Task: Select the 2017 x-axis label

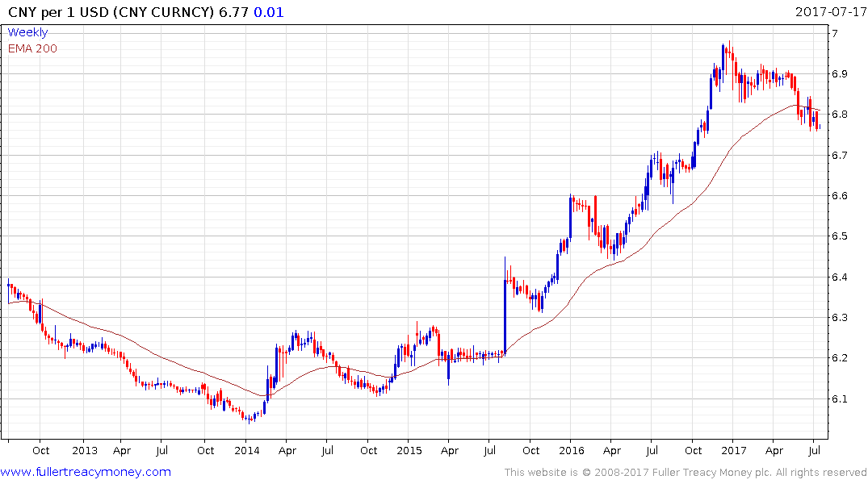Action: (x=733, y=450)
